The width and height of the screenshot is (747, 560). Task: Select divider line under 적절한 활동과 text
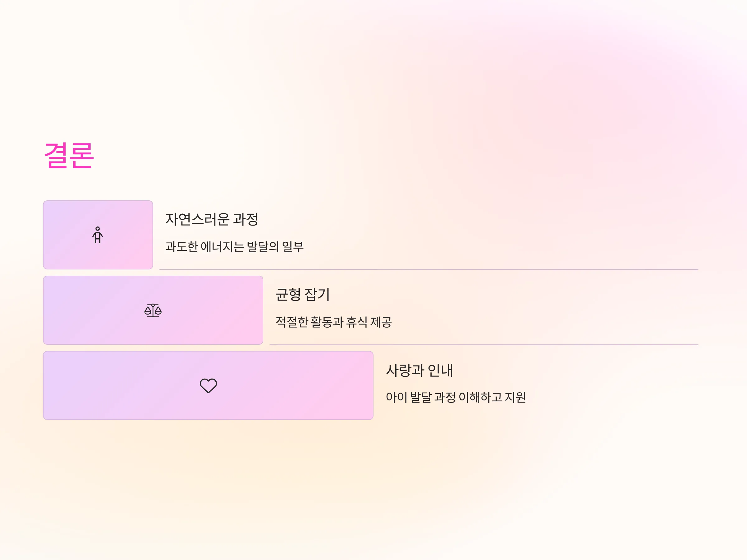click(x=484, y=345)
